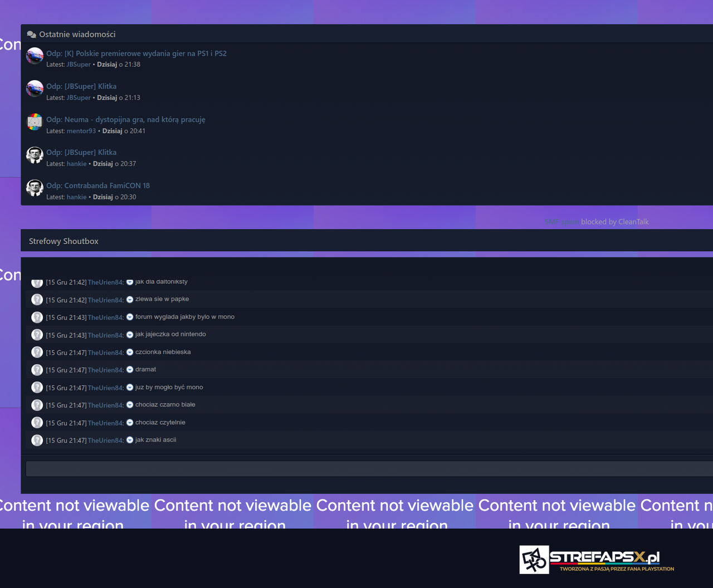Open JBSuper avatar next to Polskie premierowe wydania
Screen dimensions: 713x588
coord(35,56)
